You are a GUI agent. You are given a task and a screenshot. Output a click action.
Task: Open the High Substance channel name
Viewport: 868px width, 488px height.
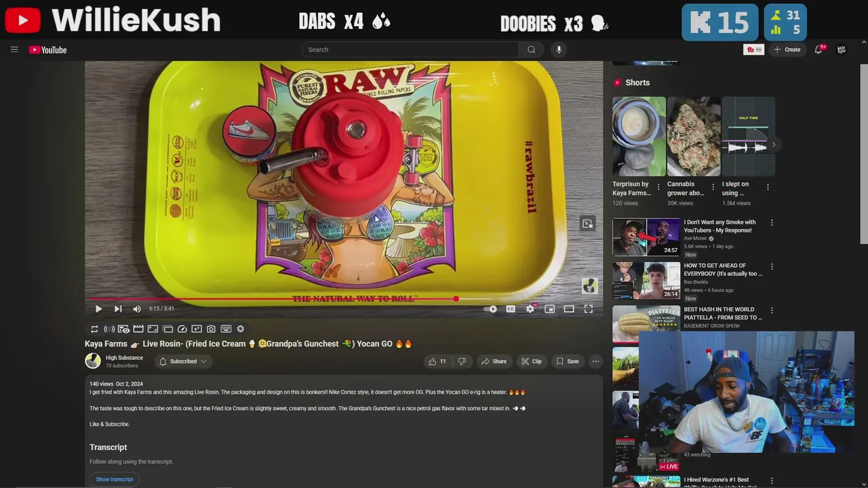point(124,358)
